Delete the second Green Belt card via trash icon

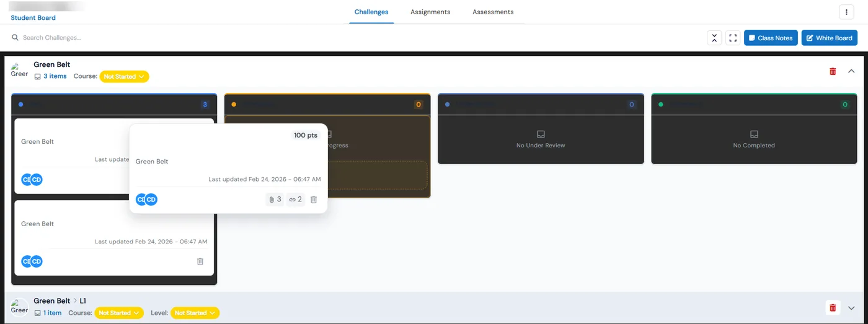pyautogui.click(x=200, y=261)
